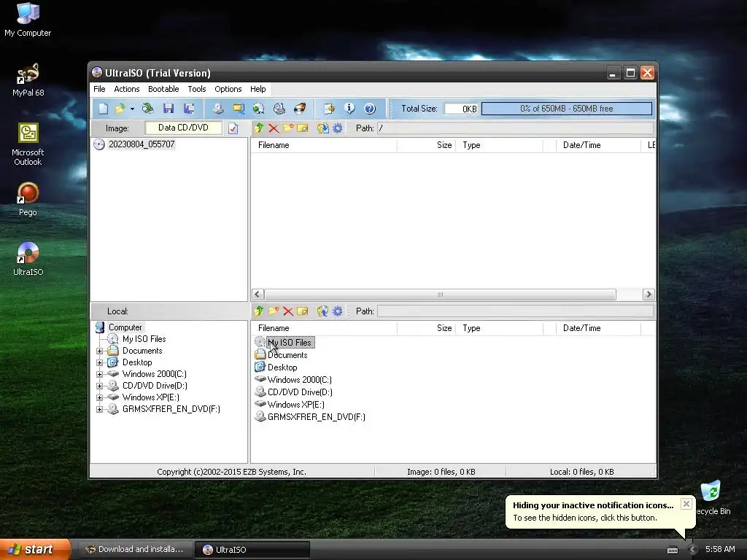The height and width of the screenshot is (560, 747).
Task: Sort local list by Type column header
Action: tap(499, 328)
